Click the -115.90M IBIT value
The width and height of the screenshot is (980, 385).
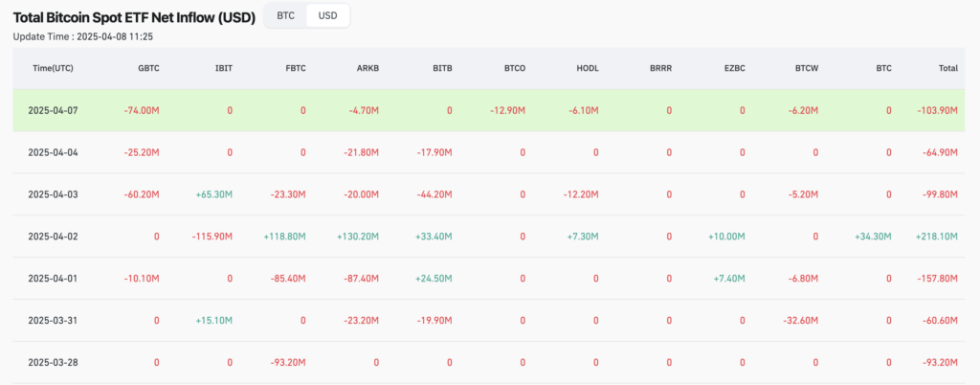[x=212, y=237]
